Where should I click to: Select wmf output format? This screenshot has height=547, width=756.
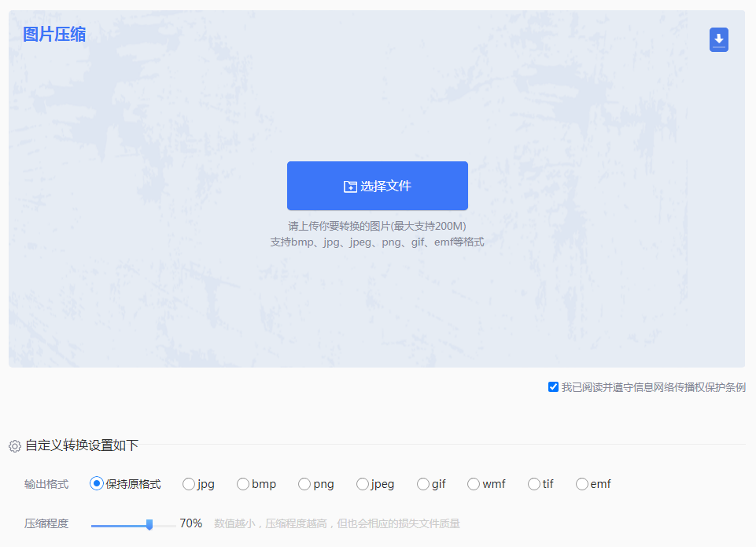coord(474,483)
